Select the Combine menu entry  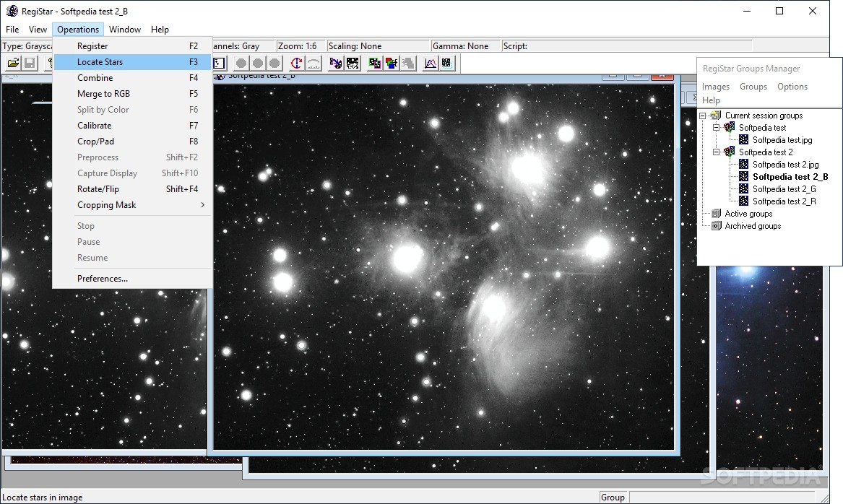point(133,78)
